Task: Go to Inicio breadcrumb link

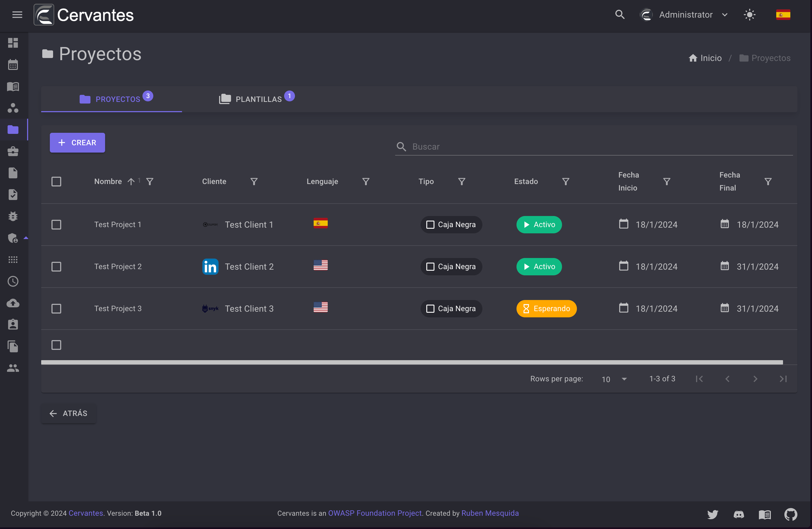Action: tap(705, 58)
